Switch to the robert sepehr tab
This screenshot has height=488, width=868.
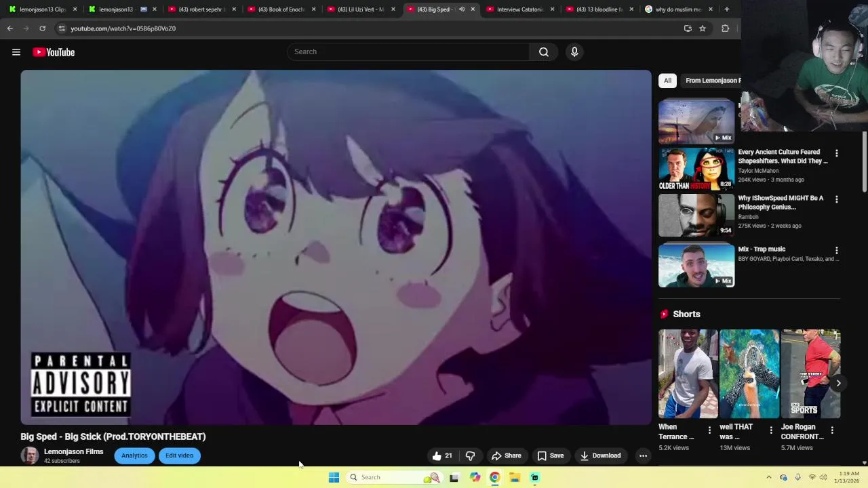(x=201, y=9)
